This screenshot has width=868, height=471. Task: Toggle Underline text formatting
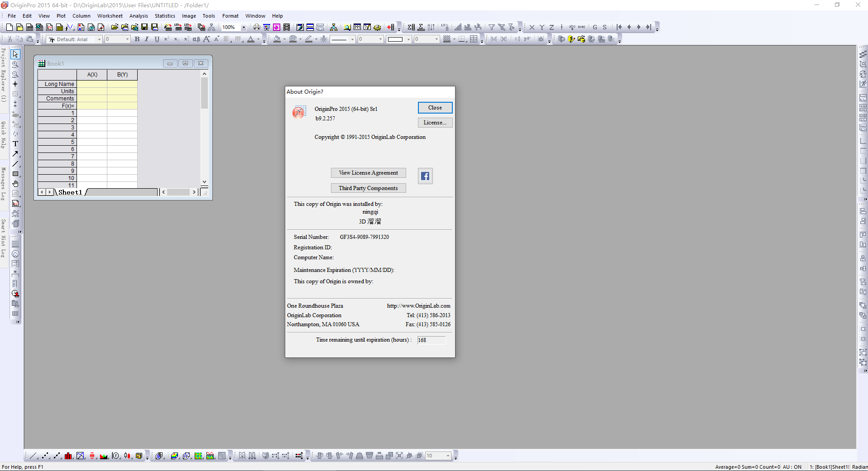[157, 39]
